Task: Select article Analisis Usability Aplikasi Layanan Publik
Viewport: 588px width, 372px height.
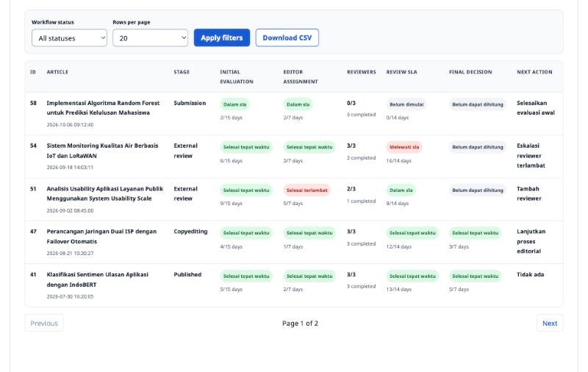Action: coord(105,193)
